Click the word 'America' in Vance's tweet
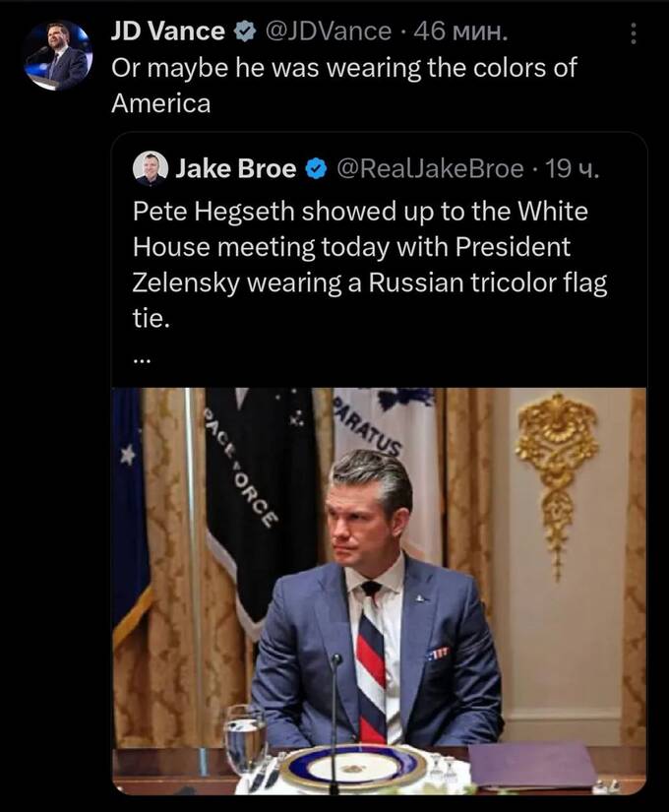This screenshot has height=812, width=669. point(160,102)
